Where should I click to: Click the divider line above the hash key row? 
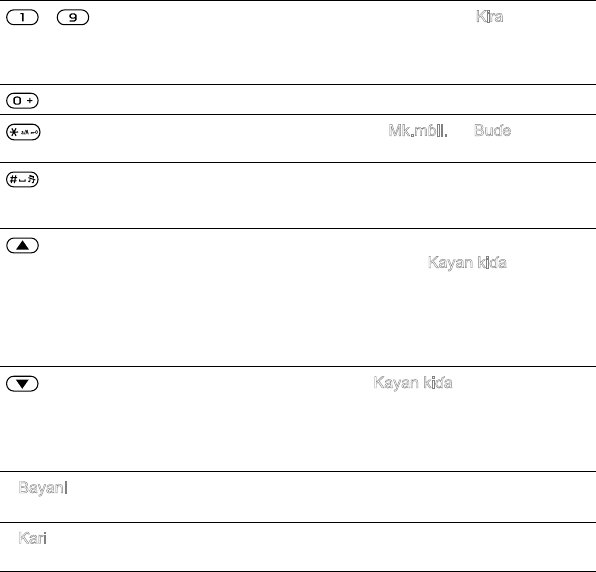coord(298,162)
